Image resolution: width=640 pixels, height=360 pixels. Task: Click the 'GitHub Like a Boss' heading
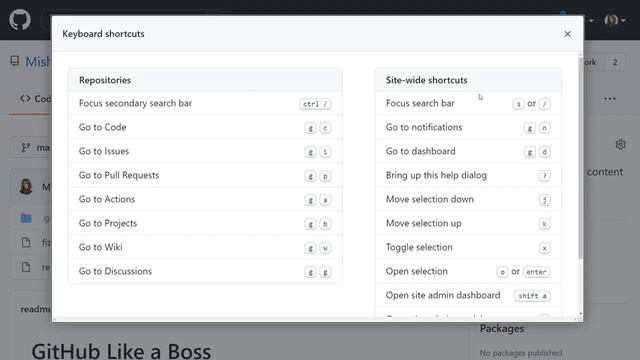click(121, 351)
